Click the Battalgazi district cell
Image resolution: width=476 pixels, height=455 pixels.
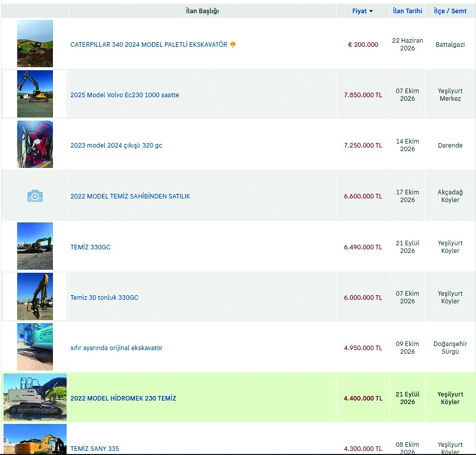point(450,45)
